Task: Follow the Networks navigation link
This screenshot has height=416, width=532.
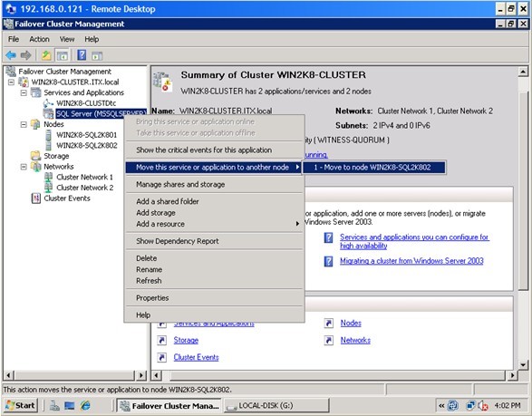Action: [x=355, y=340]
